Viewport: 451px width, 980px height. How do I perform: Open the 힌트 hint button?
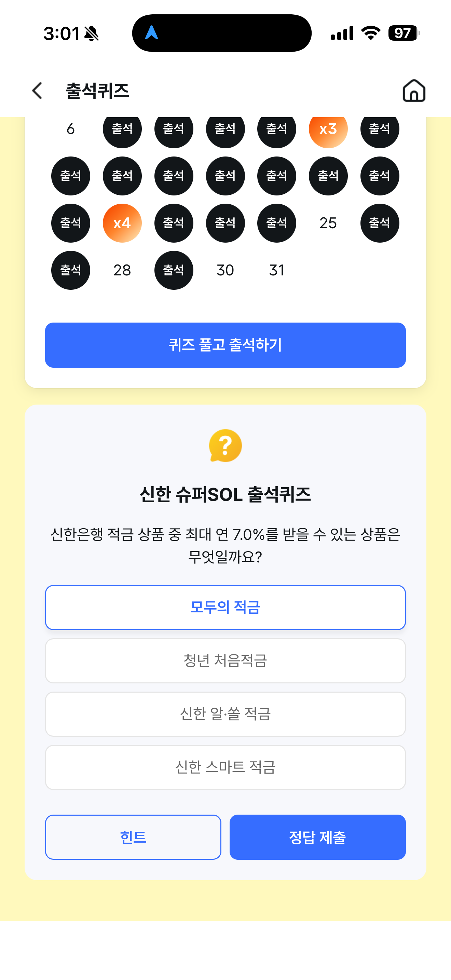tap(133, 837)
